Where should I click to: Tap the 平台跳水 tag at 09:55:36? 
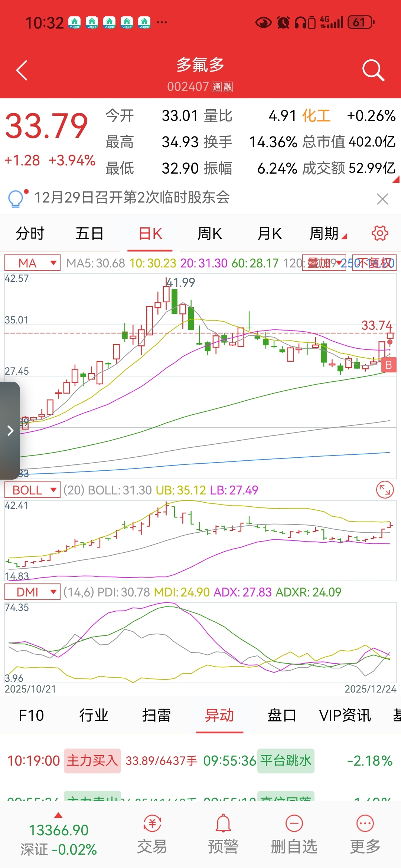tap(286, 761)
